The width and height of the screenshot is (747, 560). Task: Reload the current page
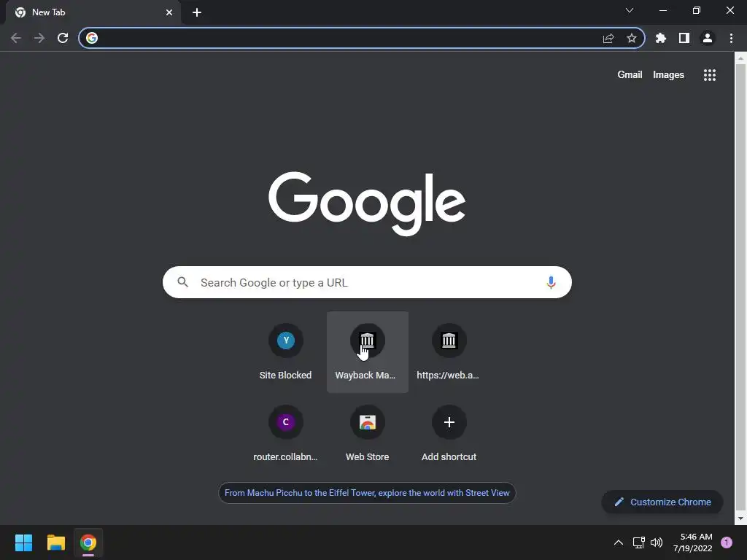click(x=63, y=38)
